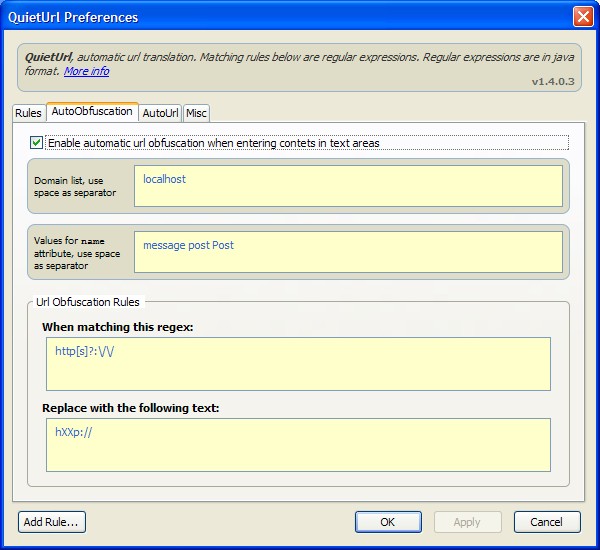Click the replacement text area with hXXp://
The image size is (600, 550).
point(298,445)
